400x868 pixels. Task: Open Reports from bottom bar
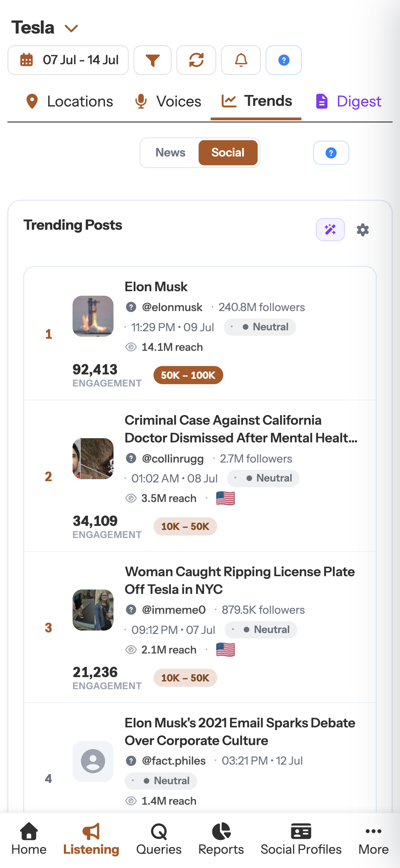tap(221, 839)
